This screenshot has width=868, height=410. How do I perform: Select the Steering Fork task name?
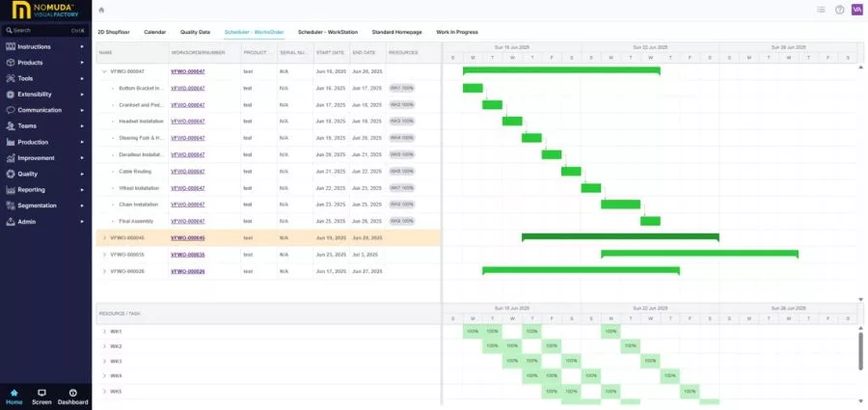(142, 138)
